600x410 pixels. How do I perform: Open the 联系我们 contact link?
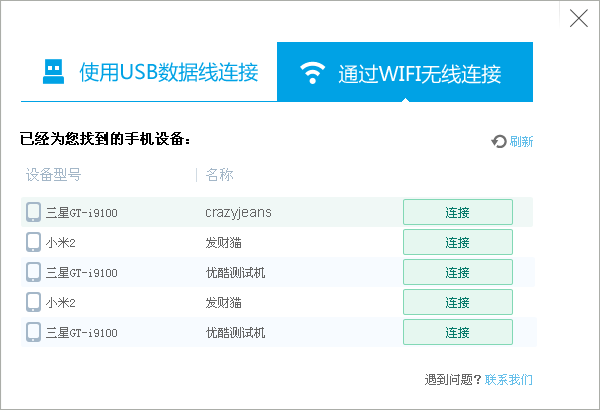(x=509, y=380)
